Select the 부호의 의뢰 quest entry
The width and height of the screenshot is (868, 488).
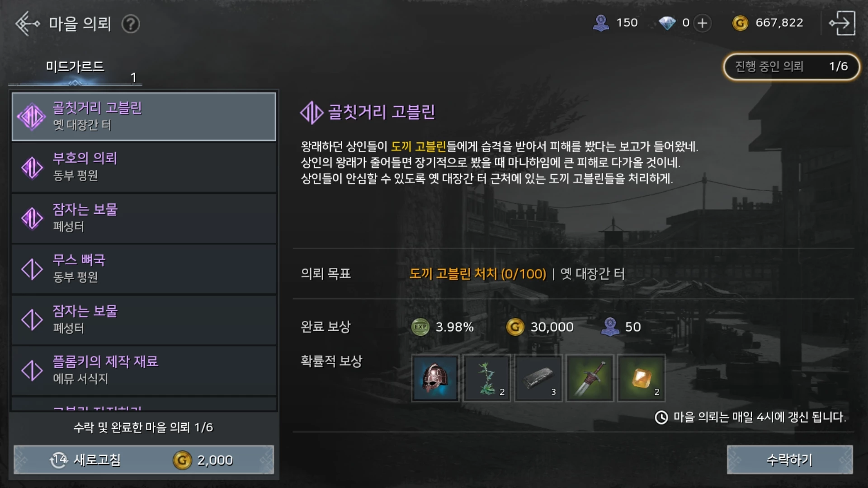click(x=144, y=167)
